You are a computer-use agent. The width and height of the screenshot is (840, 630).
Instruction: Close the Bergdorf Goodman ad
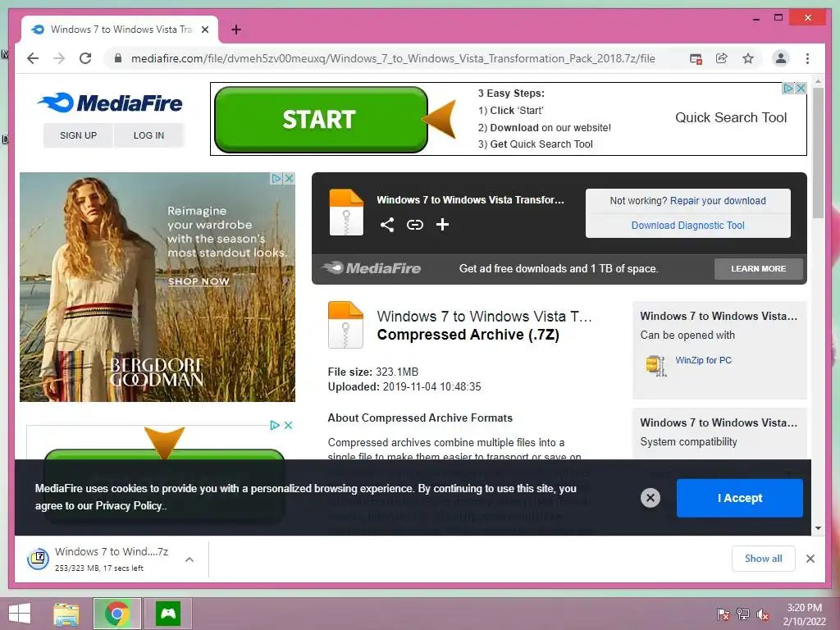click(x=290, y=178)
